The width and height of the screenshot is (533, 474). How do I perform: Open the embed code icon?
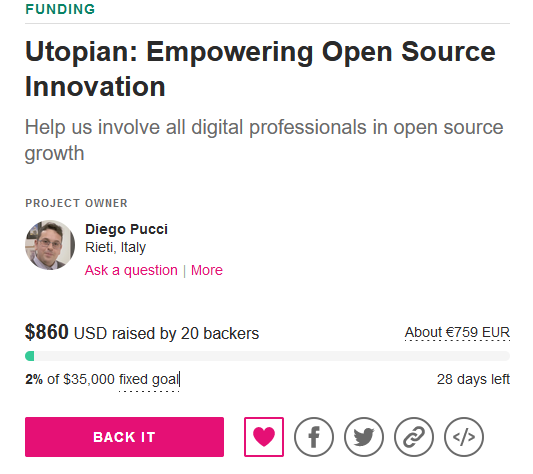click(x=464, y=437)
